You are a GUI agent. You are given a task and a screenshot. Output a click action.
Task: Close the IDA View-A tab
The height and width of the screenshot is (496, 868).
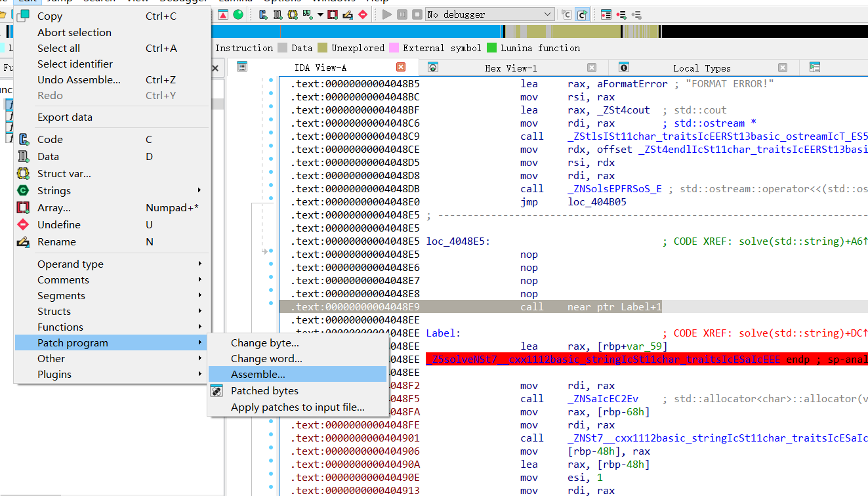pos(401,67)
